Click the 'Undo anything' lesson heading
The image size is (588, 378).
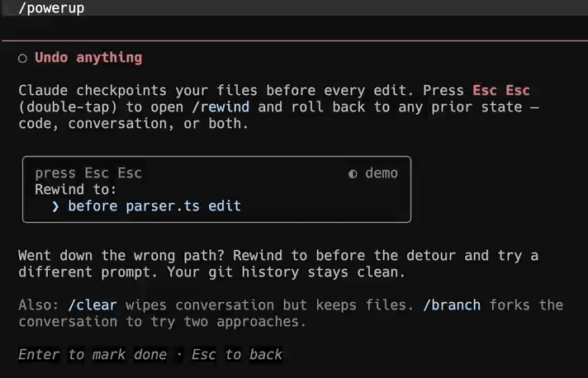(x=88, y=58)
